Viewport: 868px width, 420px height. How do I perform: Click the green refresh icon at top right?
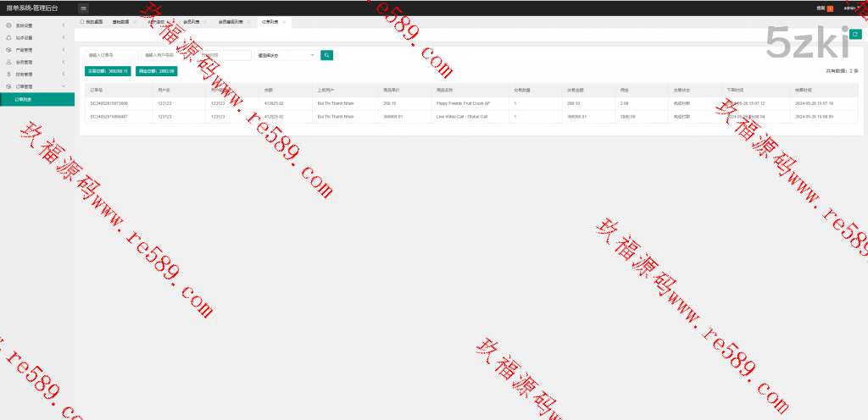(x=855, y=34)
